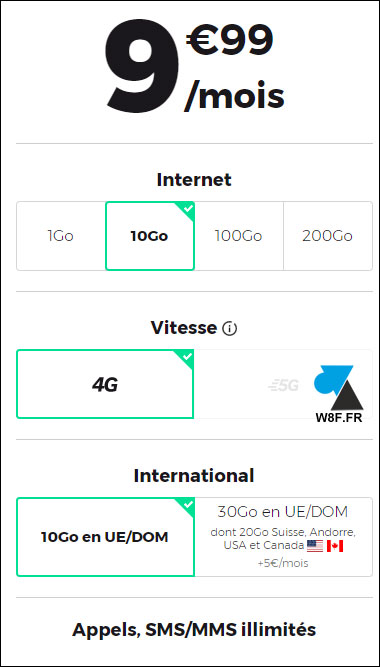Click the 9€99 /mois price
380x667 pixels.
tap(194, 65)
